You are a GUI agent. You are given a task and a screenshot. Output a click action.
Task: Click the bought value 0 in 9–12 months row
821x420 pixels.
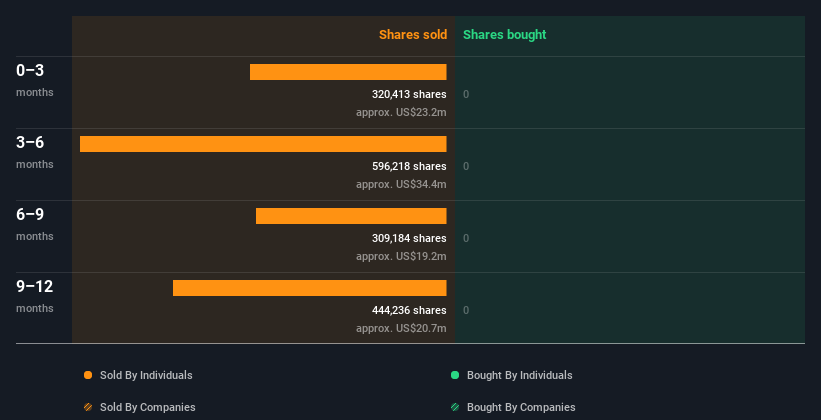(x=466, y=311)
